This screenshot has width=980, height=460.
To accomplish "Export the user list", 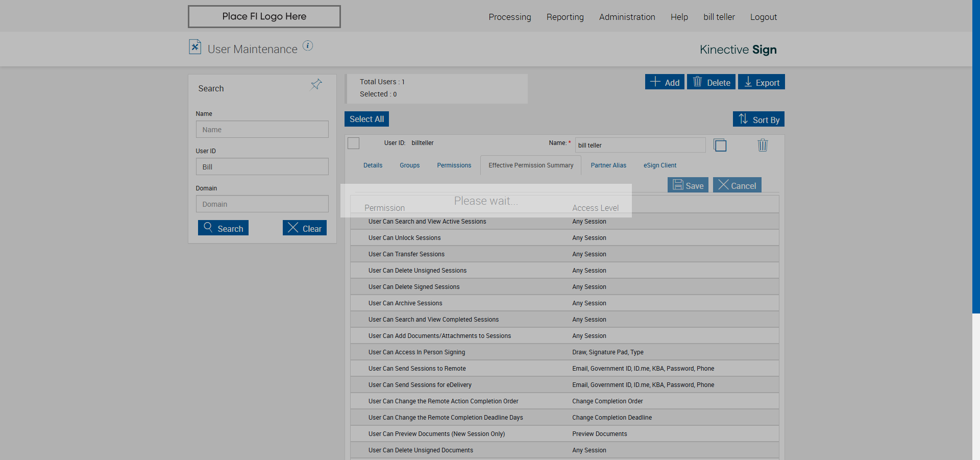I will 762,82.
